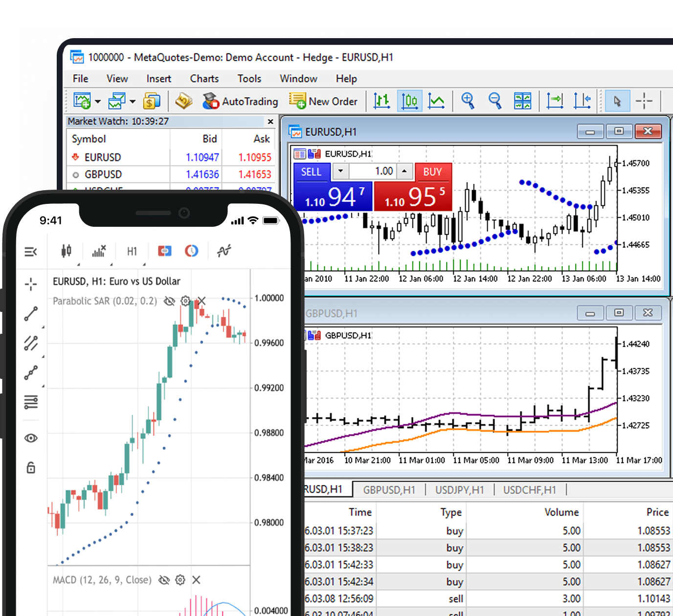Open the Tools menu
Image resolution: width=673 pixels, height=616 pixels.
click(x=249, y=79)
